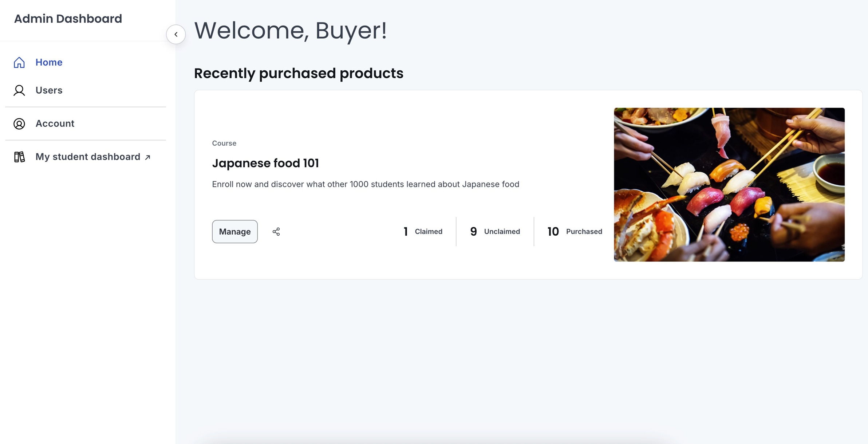Viewport: 868px width, 444px height.
Task: Click the Admin Dashboard heading
Action: [x=68, y=19]
